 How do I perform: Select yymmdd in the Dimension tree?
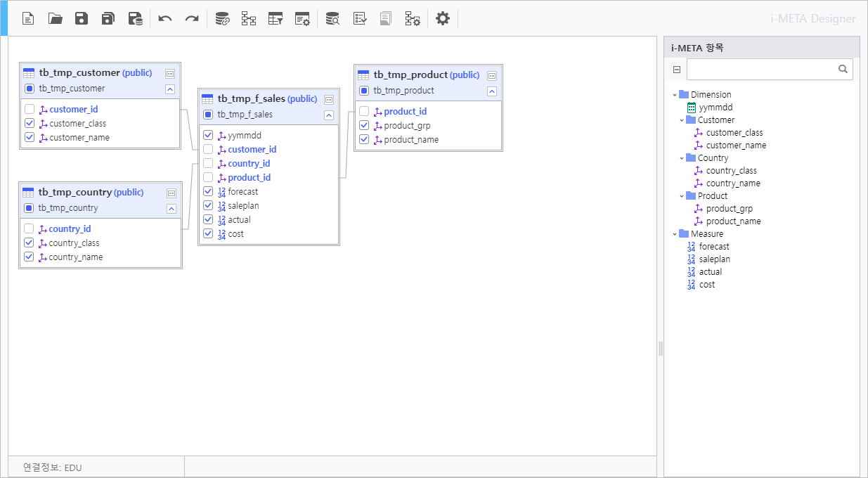(716, 108)
